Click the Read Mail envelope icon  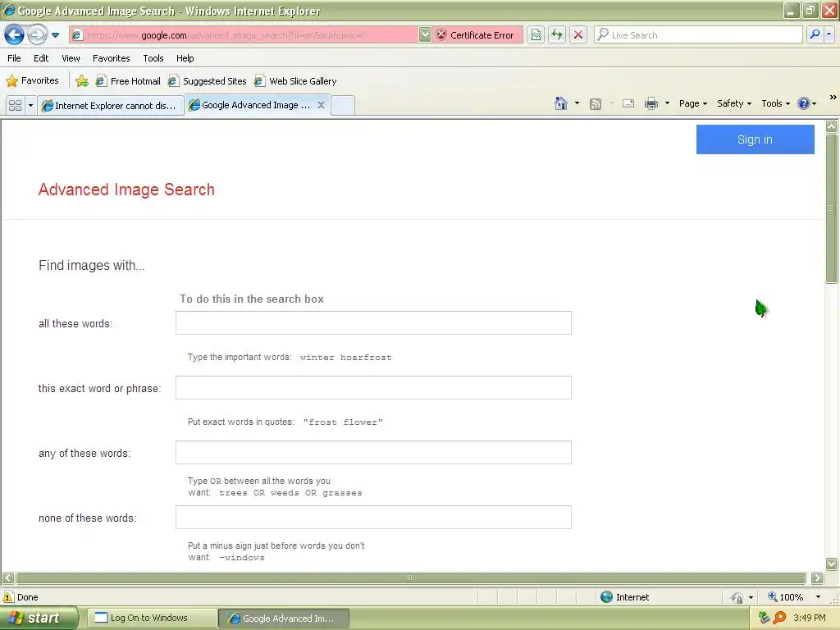click(x=628, y=104)
